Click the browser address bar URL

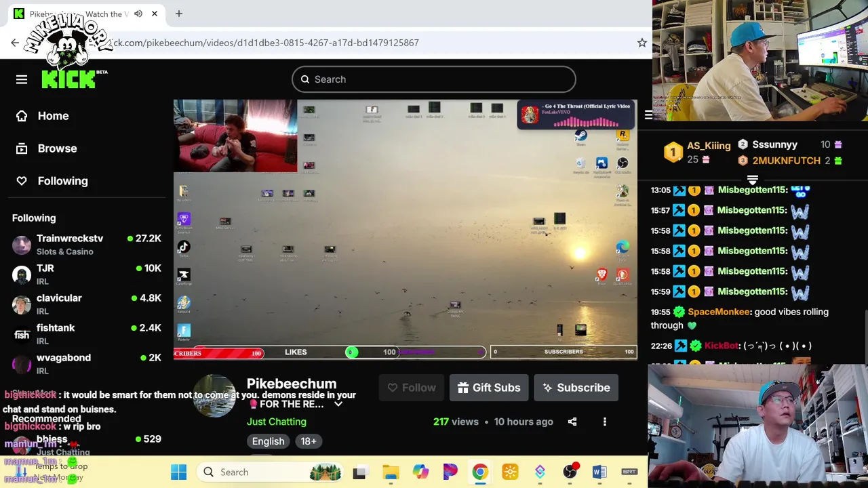266,43
